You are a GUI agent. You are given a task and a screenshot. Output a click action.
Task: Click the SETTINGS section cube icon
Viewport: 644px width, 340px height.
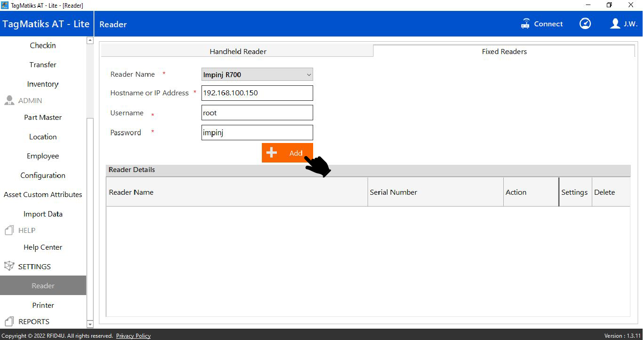(x=9, y=266)
